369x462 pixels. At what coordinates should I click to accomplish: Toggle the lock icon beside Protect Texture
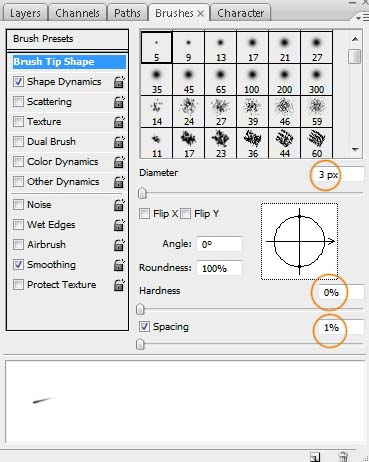click(119, 285)
